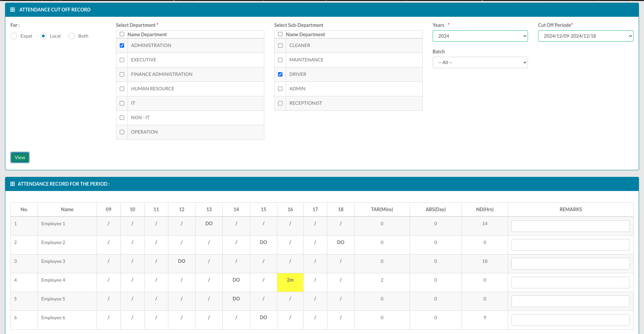Toggle select-all checkbox in Sub-Department header
This screenshot has width=644, height=334.
click(x=280, y=34)
